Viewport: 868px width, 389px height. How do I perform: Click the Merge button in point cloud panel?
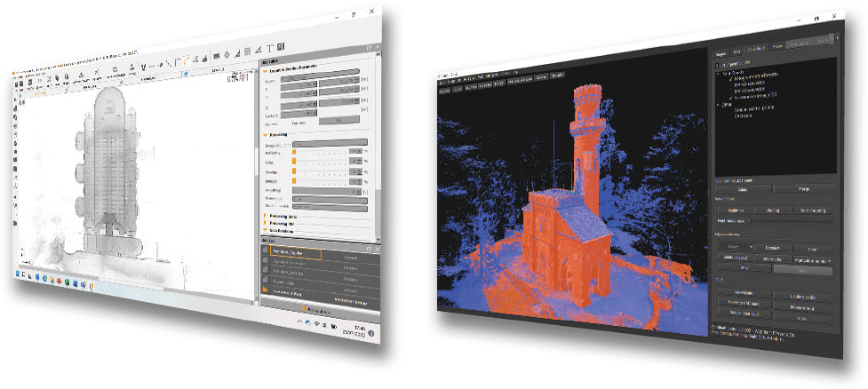point(804,189)
